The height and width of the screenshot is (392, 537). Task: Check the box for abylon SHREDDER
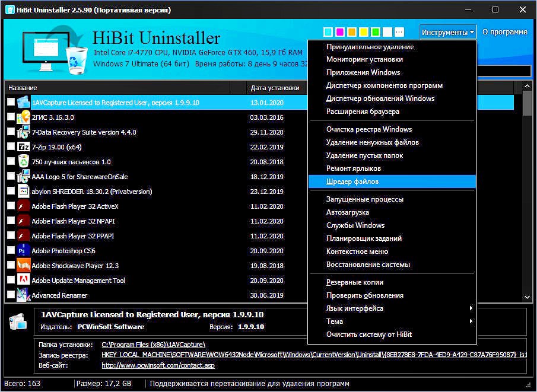tap(11, 191)
